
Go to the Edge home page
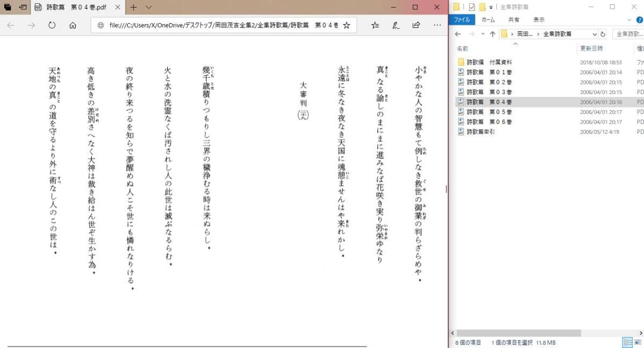[x=73, y=25]
